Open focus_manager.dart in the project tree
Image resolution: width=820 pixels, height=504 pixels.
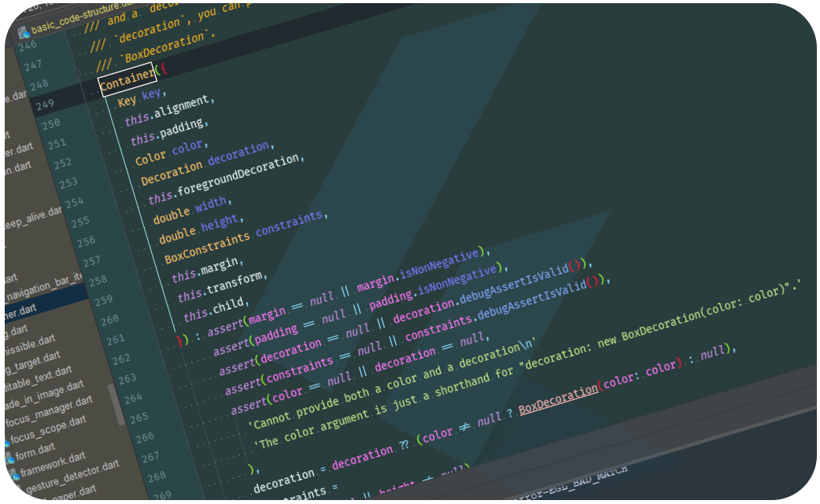point(48,411)
